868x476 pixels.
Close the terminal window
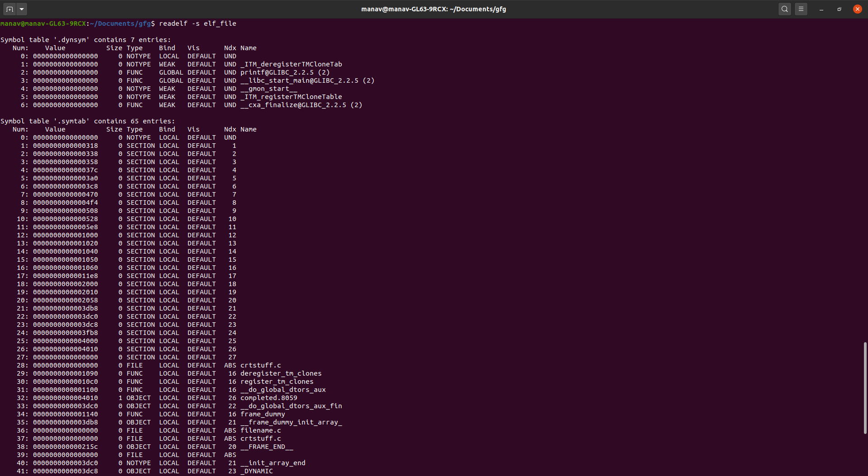tap(858, 9)
